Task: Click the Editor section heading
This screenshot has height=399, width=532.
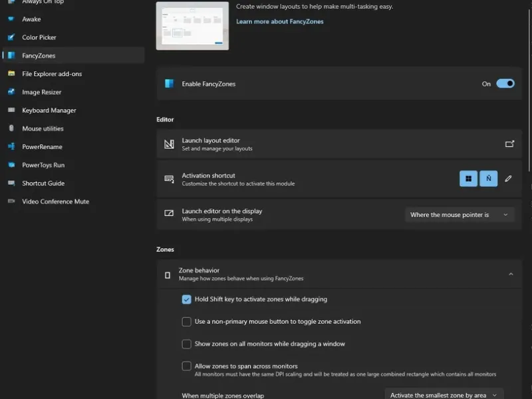Action: (165, 120)
